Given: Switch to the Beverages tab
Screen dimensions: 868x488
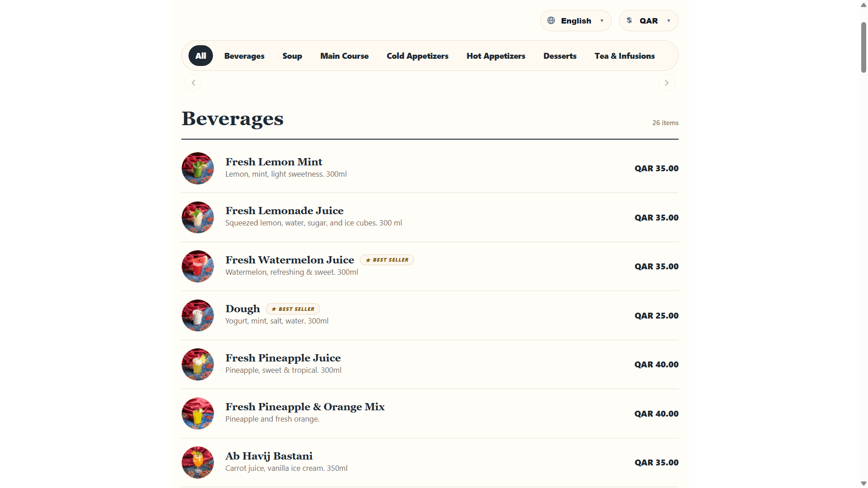Looking at the screenshot, I should 244,56.
